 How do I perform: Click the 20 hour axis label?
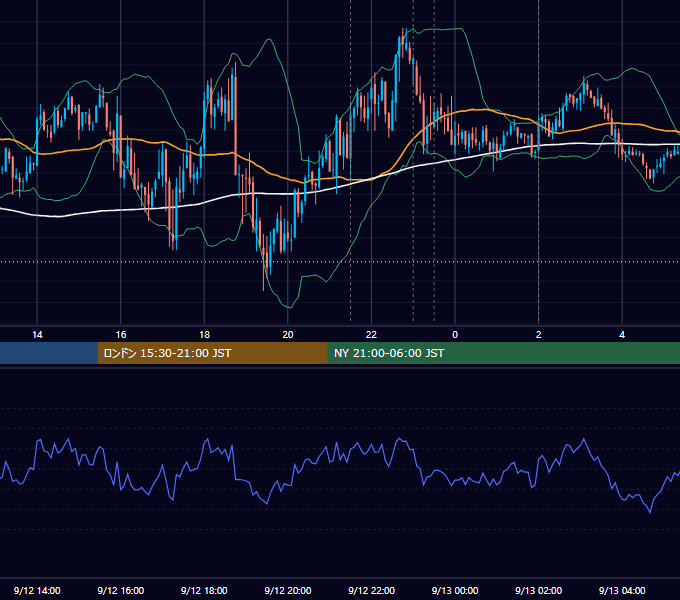pos(288,335)
